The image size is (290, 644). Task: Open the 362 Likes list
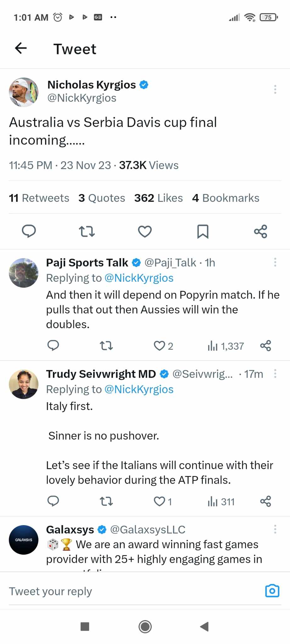pos(158,198)
